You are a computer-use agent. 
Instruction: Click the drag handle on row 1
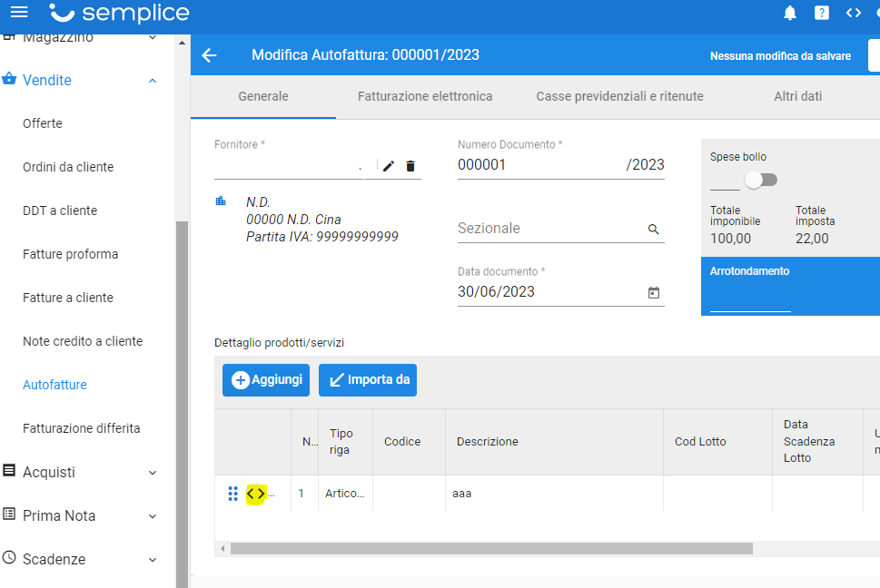[232, 494]
